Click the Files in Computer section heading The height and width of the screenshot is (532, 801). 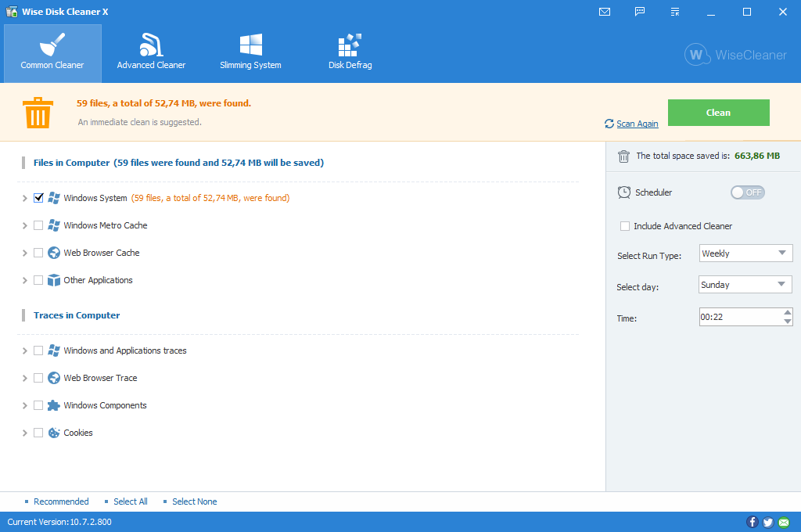[179, 163]
